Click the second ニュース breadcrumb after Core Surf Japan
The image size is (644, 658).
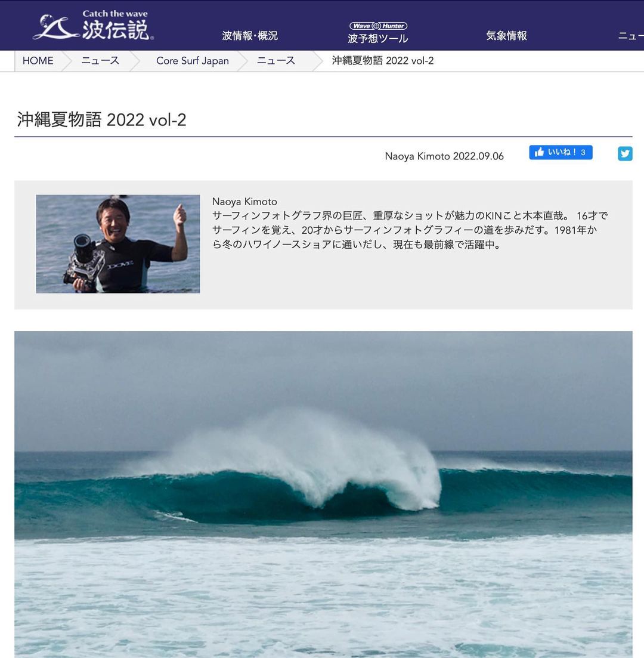pos(275,61)
